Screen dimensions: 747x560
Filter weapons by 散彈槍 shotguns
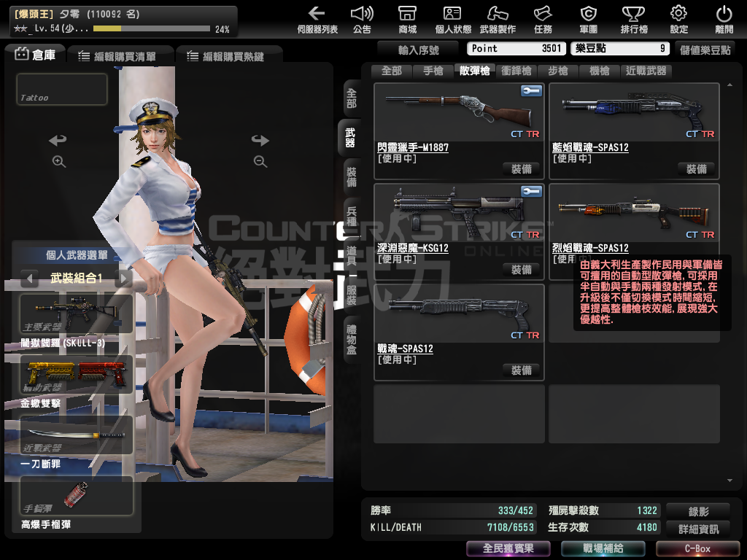[474, 71]
